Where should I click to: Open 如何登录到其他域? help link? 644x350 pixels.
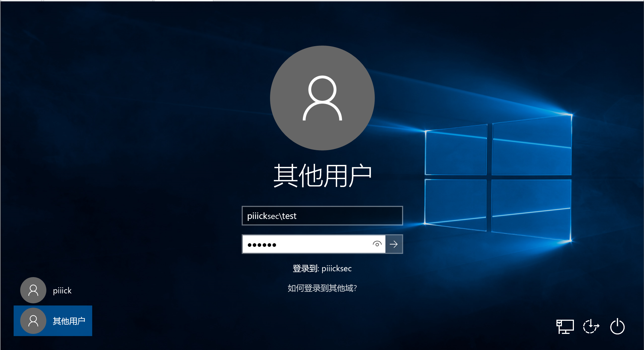point(322,288)
